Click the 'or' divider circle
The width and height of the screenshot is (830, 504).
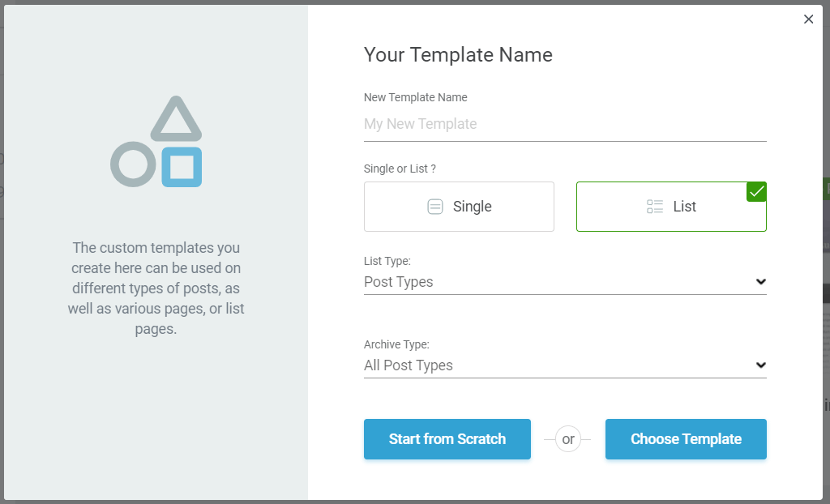[568, 439]
